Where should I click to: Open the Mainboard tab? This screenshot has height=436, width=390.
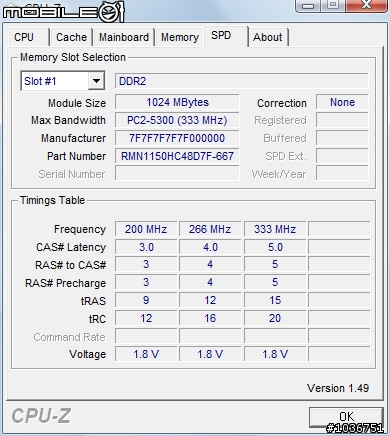click(124, 37)
